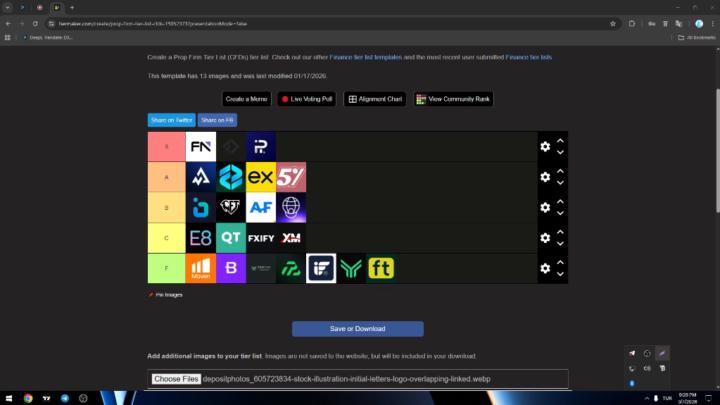Screen dimensions: 720x405
Task: Select the dark blue P logo in the top tier
Action: click(261, 146)
